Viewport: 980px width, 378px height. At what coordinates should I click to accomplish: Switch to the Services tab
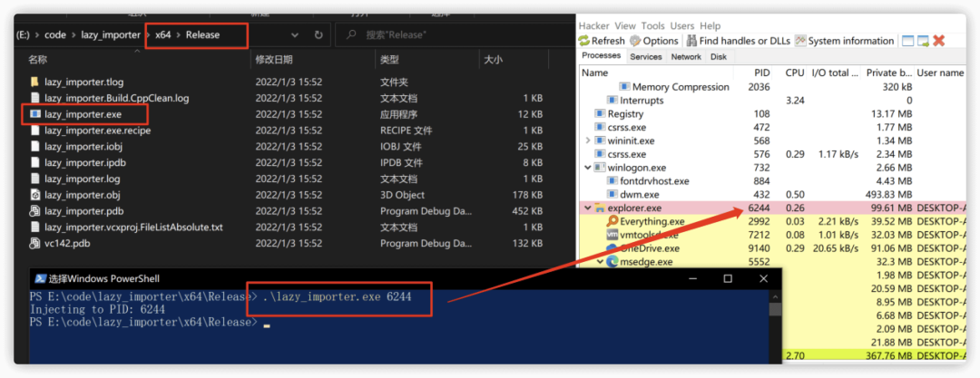646,57
